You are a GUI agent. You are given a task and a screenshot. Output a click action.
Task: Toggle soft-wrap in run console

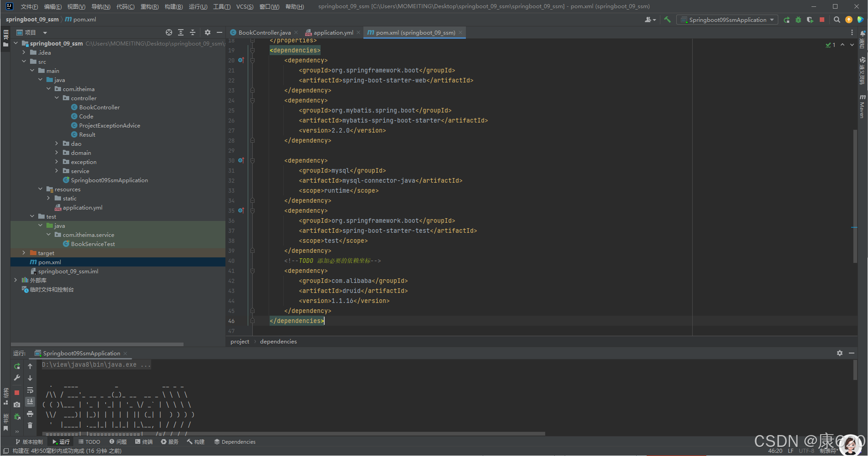point(30,390)
